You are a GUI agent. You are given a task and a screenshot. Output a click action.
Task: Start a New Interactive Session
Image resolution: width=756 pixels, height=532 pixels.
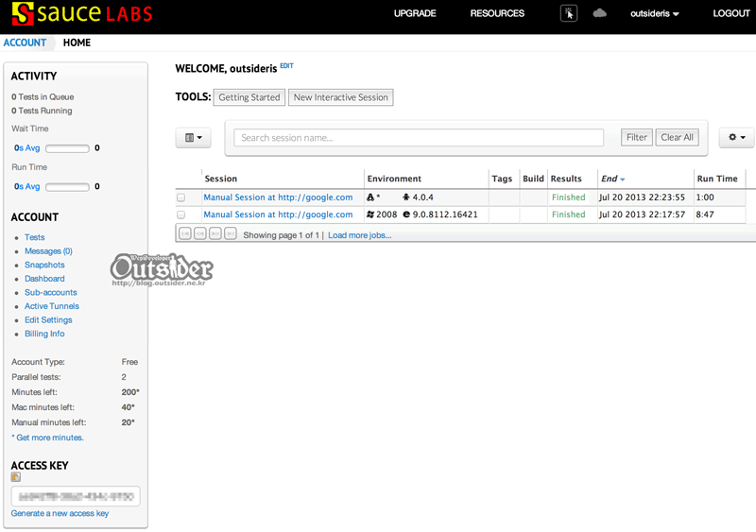tap(341, 97)
